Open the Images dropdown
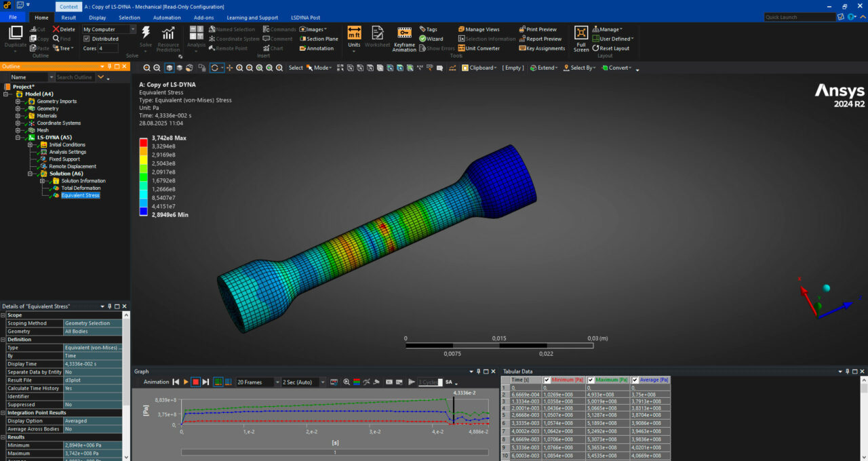Image resolution: width=868 pixels, height=461 pixels. (x=313, y=29)
